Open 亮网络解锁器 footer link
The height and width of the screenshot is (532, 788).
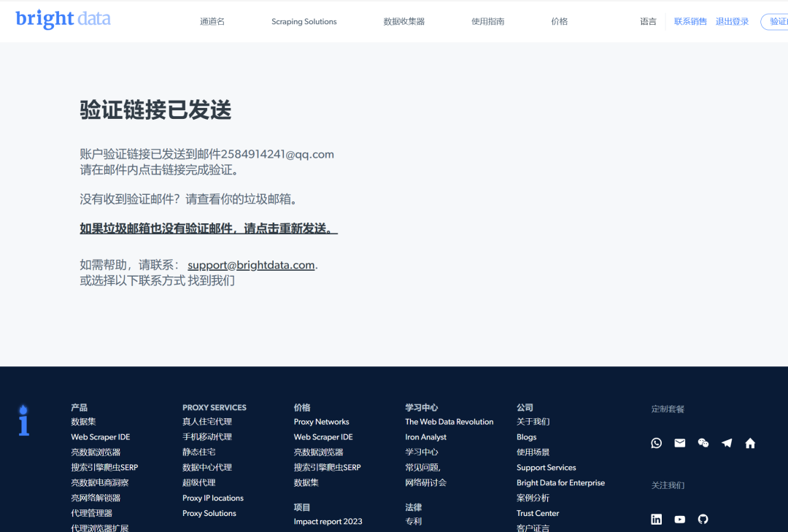96,498
